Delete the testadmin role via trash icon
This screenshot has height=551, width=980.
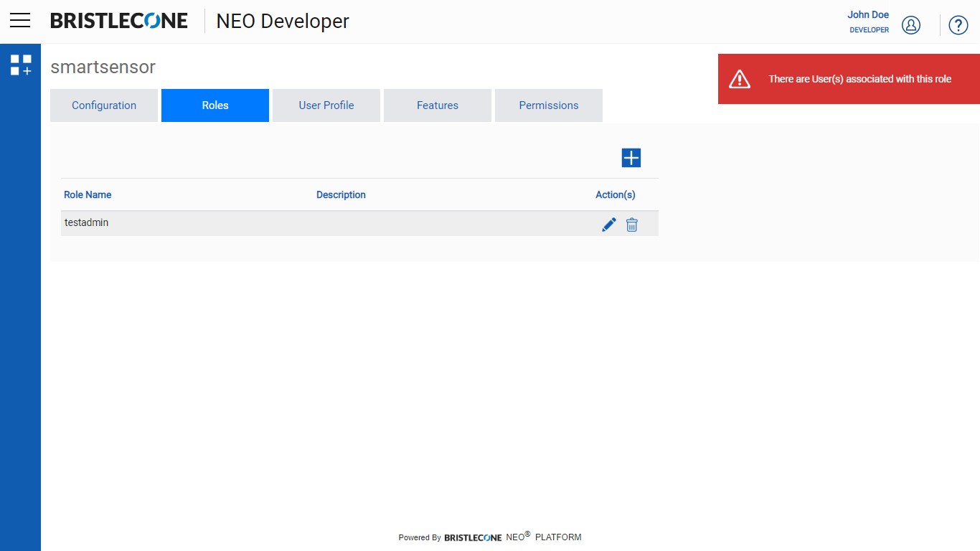pyautogui.click(x=632, y=225)
